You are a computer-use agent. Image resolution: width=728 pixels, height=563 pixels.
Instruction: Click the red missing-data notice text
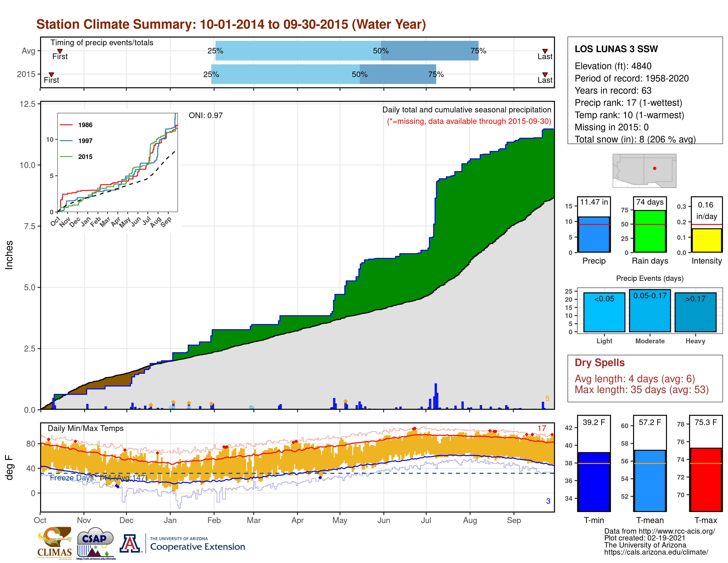(469, 121)
